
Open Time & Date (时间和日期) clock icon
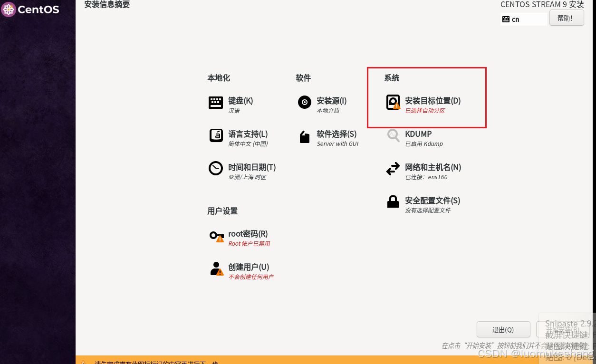(x=216, y=168)
